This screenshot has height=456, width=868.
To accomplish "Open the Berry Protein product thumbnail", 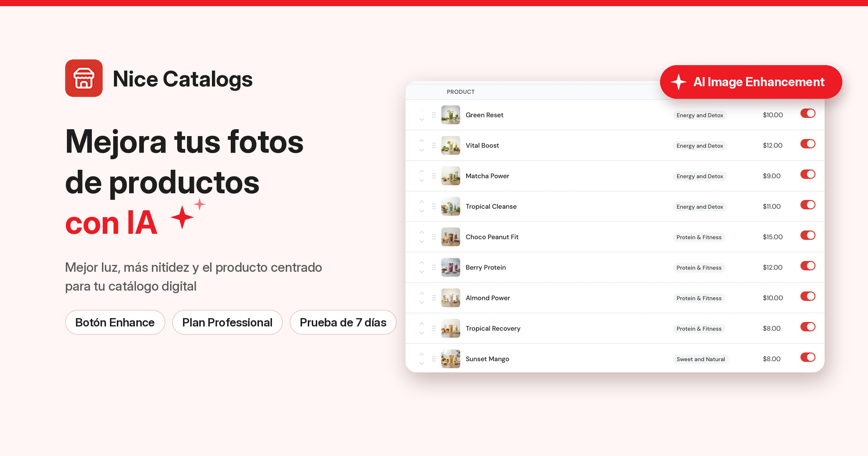I will pos(451,267).
